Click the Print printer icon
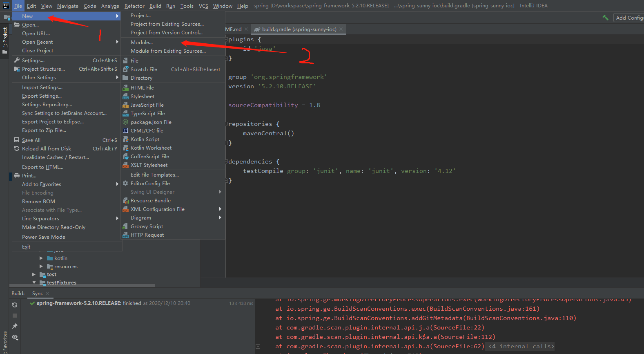The height and width of the screenshot is (354, 644). pos(17,176)
